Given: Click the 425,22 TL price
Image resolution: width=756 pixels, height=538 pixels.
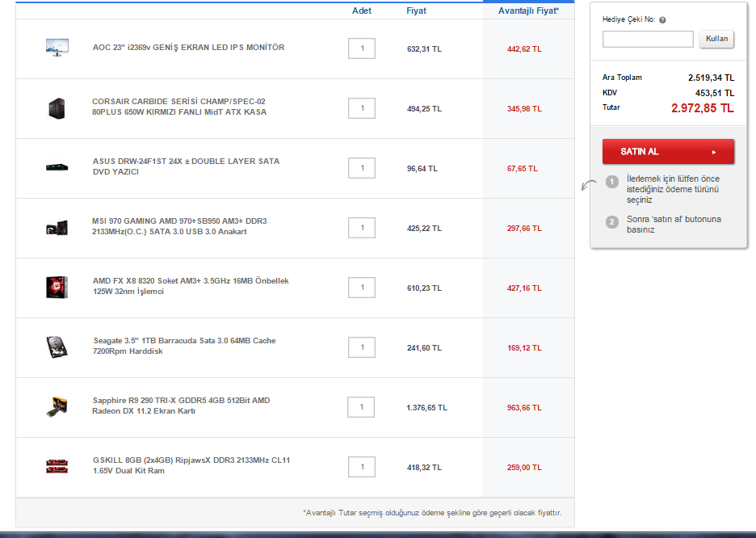Looking at the screenshot, I should click(x=424, y=229).
